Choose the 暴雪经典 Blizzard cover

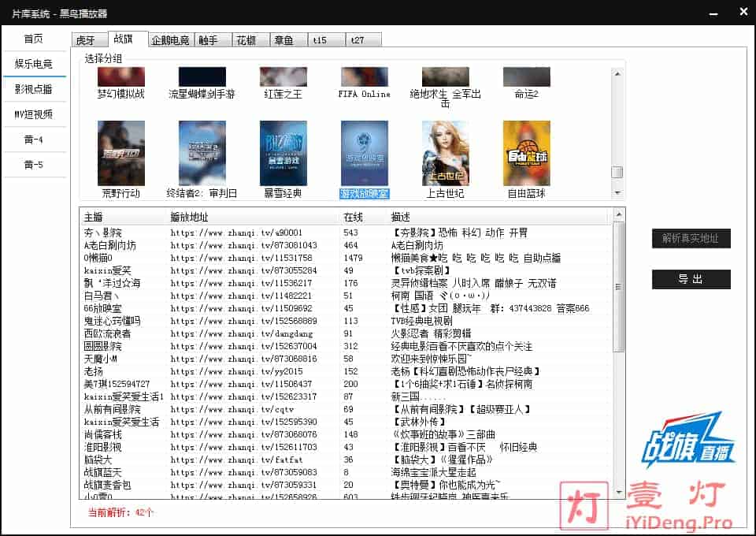[283, 154]
